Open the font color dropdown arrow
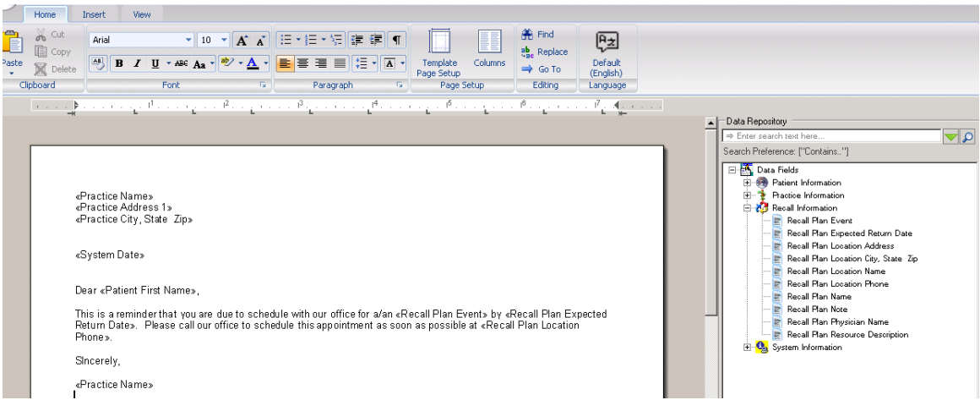The height and width of the screenshot is (400, 980). 266,63
